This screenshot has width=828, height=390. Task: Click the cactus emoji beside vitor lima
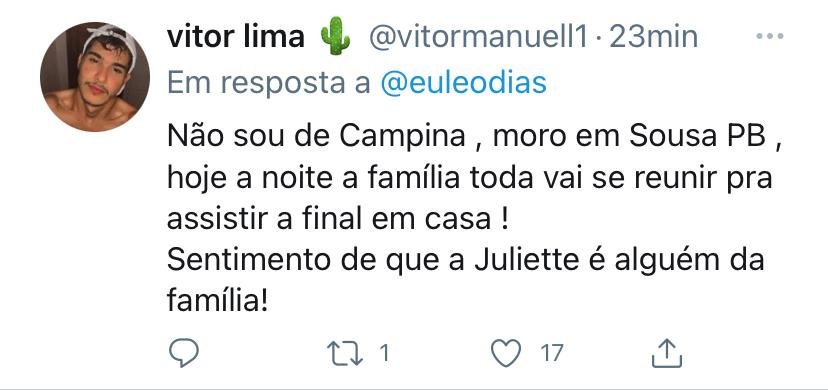point(335,36)
